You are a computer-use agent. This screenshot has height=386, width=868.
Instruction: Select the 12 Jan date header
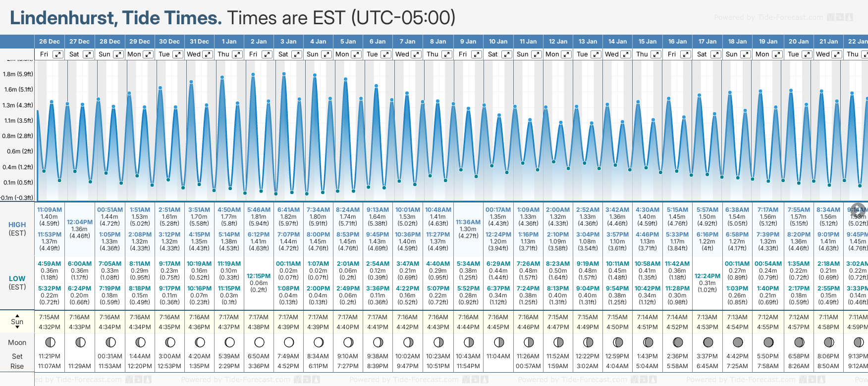click(x=558, y=42)
